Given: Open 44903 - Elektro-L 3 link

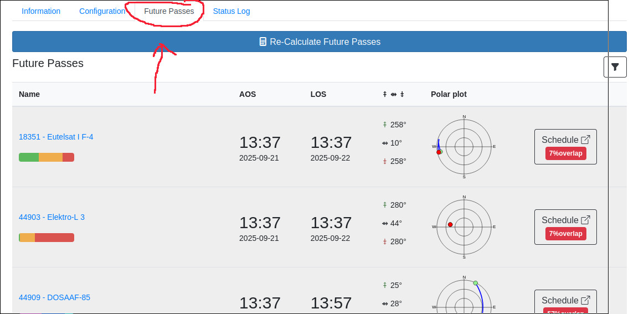Looking at the screenshot, I should pos(51,217).
